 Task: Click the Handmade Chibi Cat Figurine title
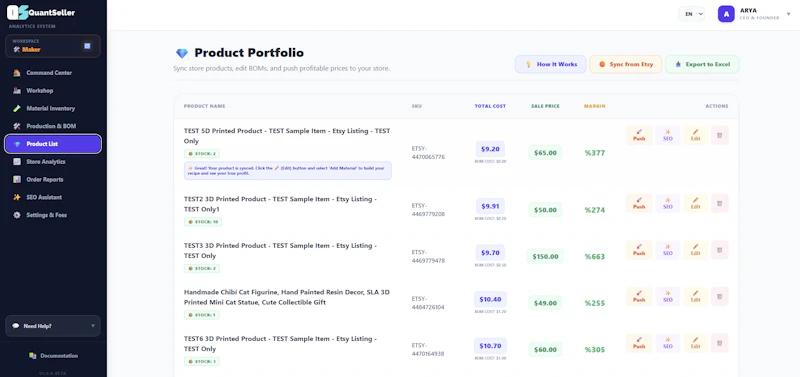tap(287, 297)
